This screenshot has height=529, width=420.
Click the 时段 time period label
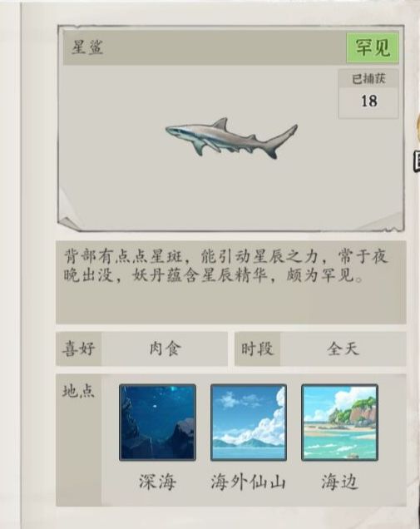tap(257, 349)
